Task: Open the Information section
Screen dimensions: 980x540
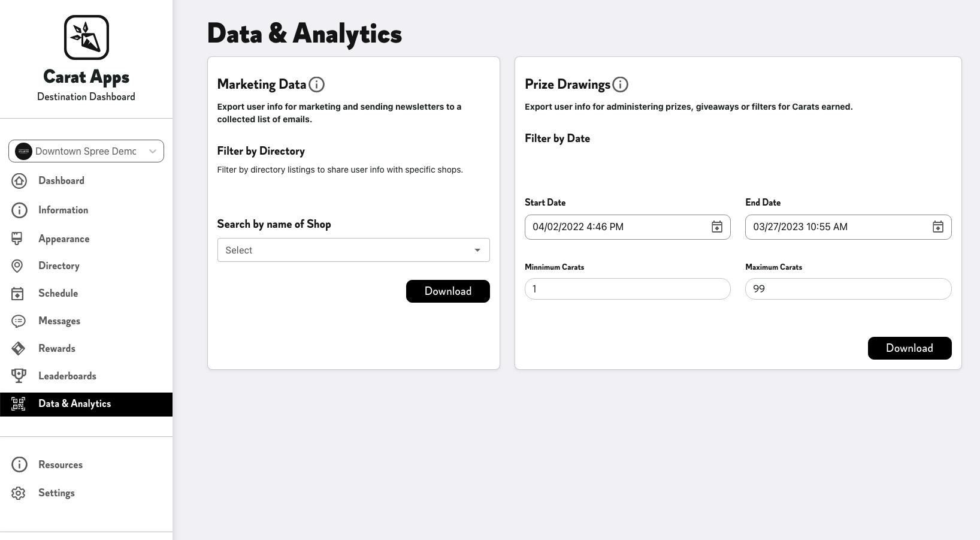Action: pyautogui.click(x=63, y=210)
